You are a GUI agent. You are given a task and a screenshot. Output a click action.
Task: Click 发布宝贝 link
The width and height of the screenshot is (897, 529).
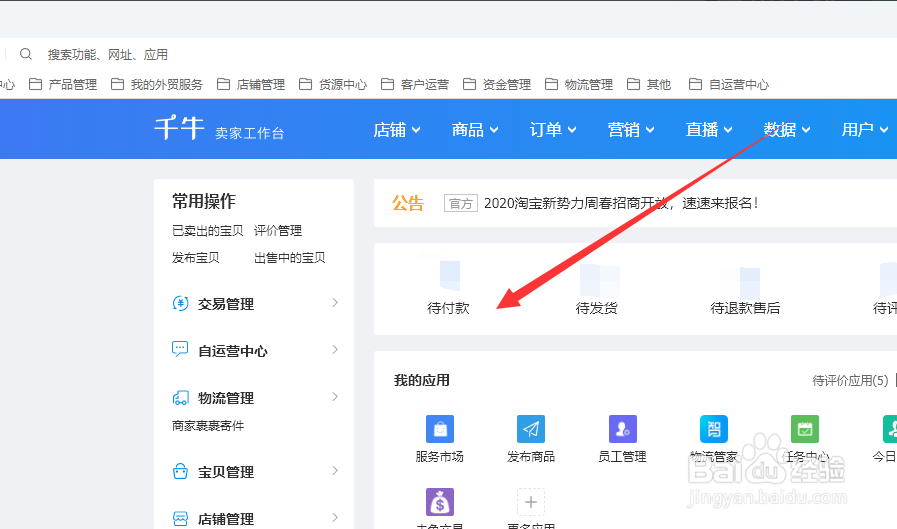pos(196,258)
